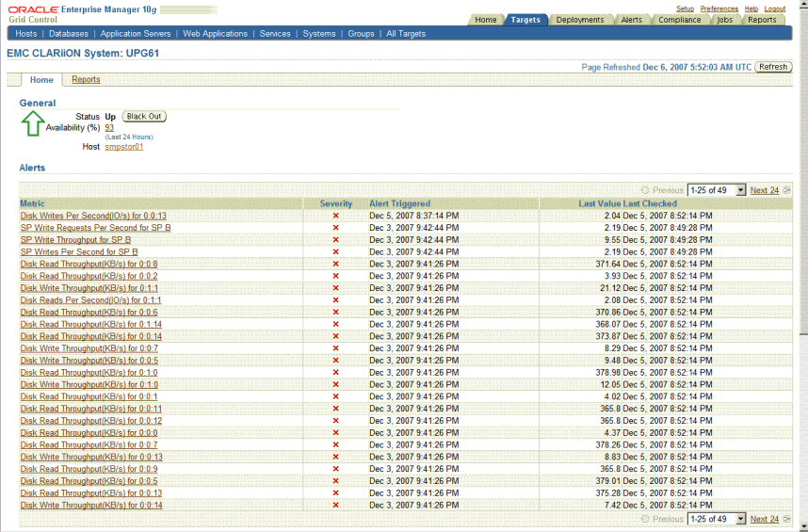Viewport: 808px width, 532px height.
Task: Click the top Next arrow icon
Action: coord(786,190)
